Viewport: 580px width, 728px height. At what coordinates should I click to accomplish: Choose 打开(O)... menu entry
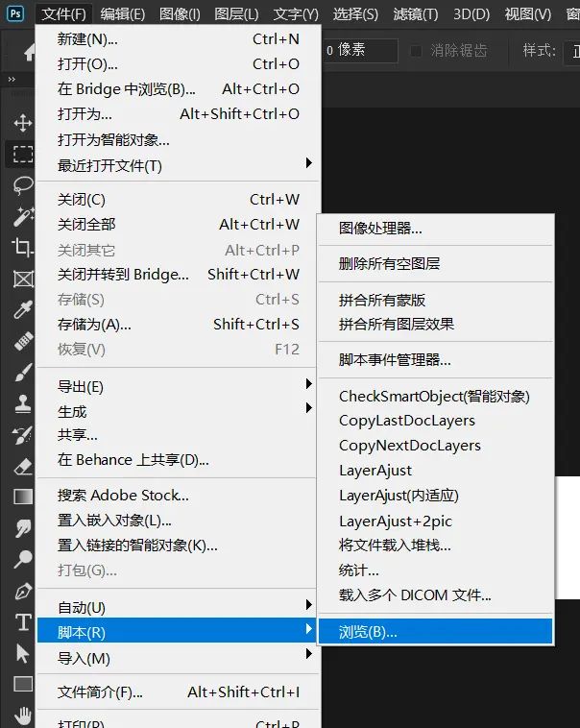(179, 63)
